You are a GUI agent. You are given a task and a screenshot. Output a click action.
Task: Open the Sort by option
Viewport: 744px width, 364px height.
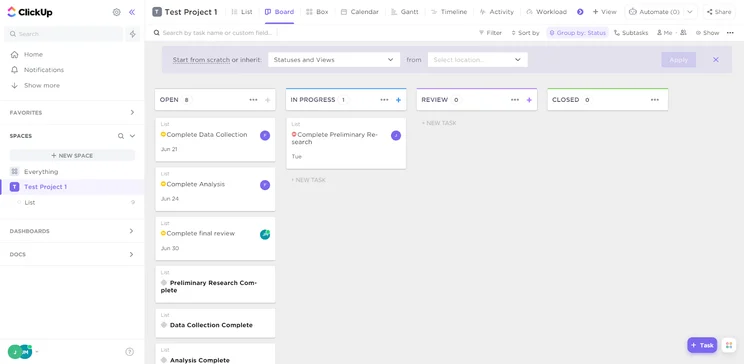pyautogui.click(x=525, y=33)
